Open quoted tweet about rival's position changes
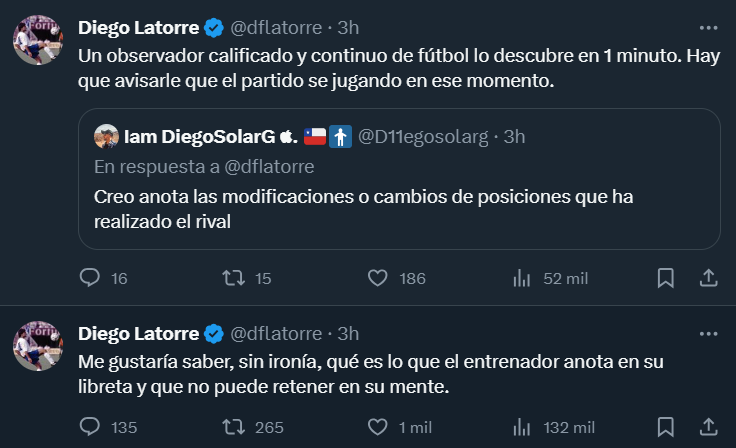Image resolution: width=736 pixels, height=448 pixels. [398, 209]
